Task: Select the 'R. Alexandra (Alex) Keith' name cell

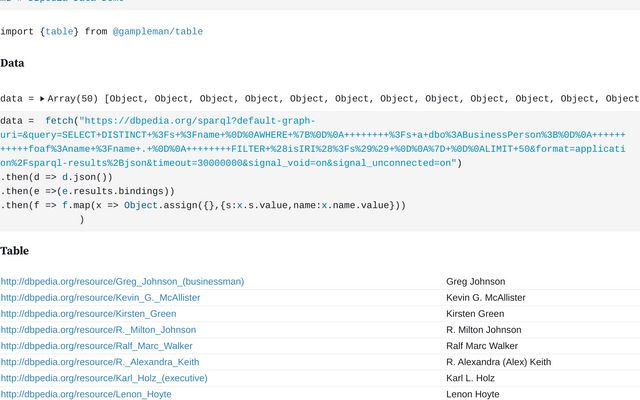Action: click(x=498, y=362)
